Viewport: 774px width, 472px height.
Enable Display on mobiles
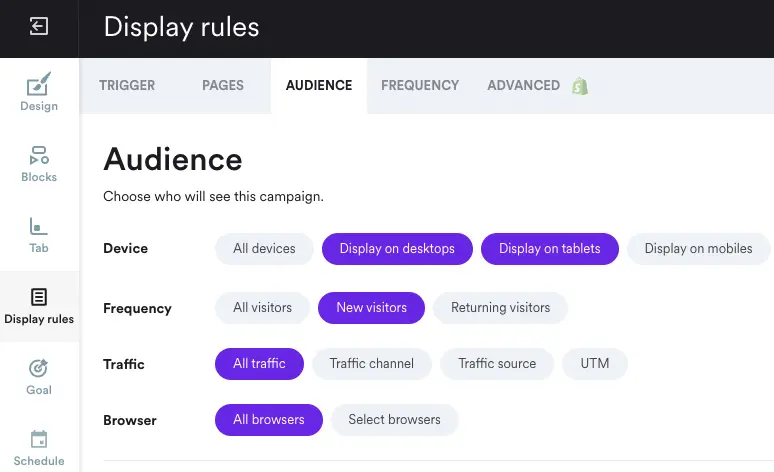pos(698,249)
